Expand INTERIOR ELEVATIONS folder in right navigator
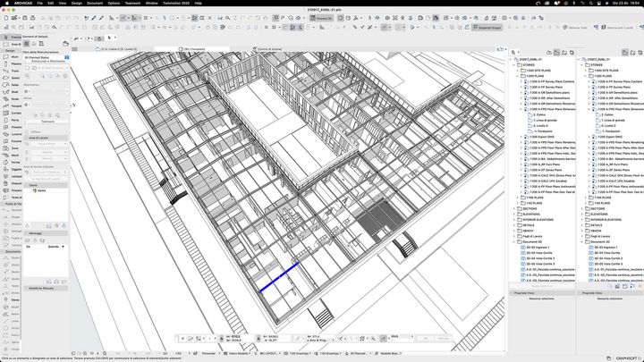This screenshot has width=644, height=362. coord(583,220)
